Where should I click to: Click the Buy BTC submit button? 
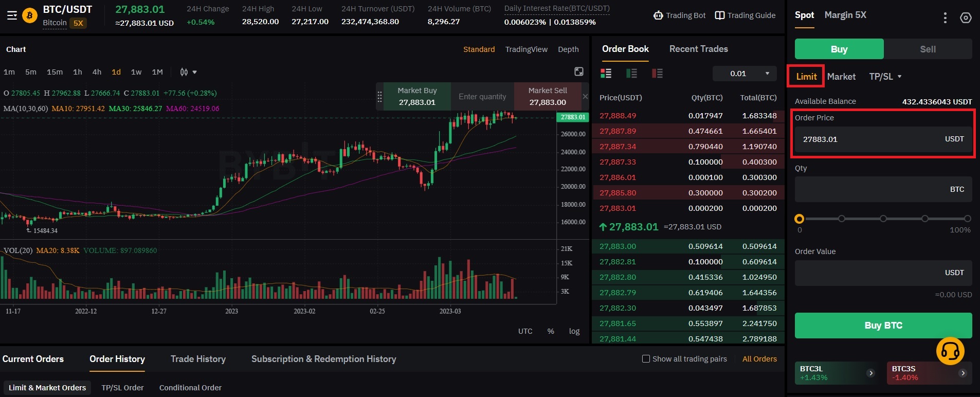[883, 326]
